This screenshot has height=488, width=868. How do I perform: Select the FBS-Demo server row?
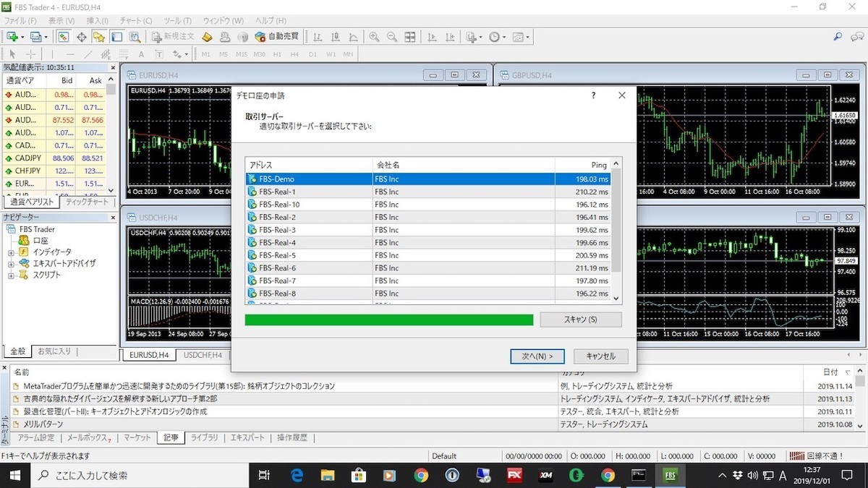[x=428, y=179]
